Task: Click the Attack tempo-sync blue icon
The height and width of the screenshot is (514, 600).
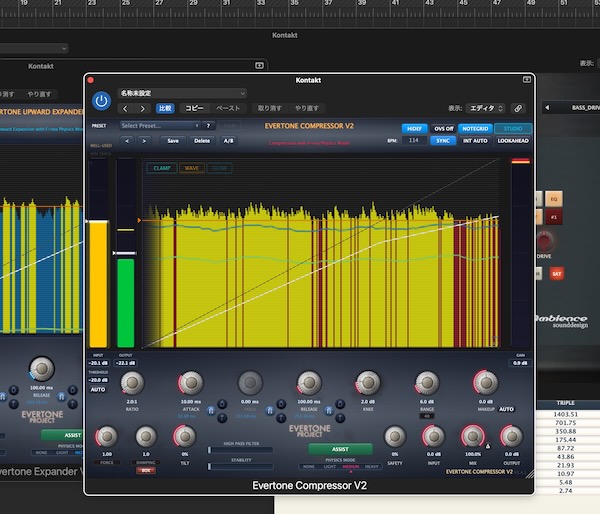Action: 211,411
